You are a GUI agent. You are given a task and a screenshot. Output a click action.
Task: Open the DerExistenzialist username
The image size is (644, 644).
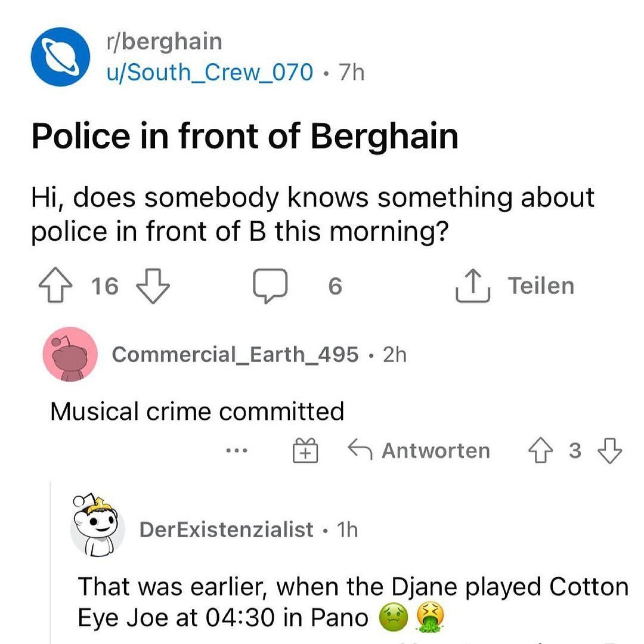tap(226, 529)
